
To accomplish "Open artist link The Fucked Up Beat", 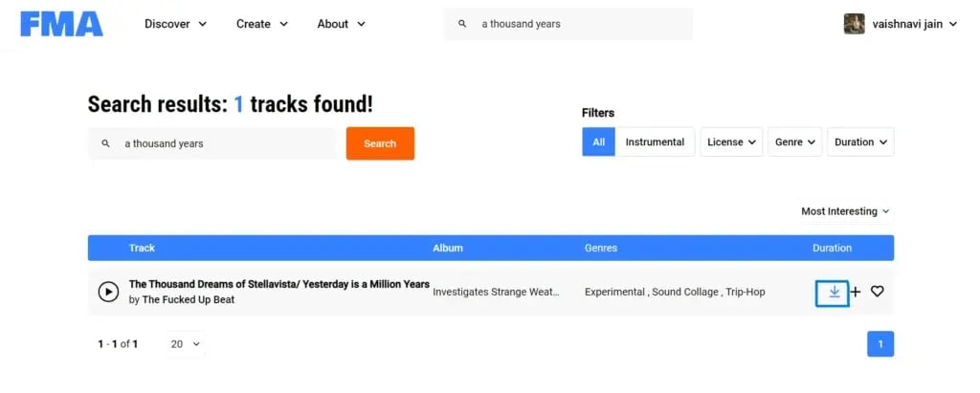I will click(x=189, y=299).
